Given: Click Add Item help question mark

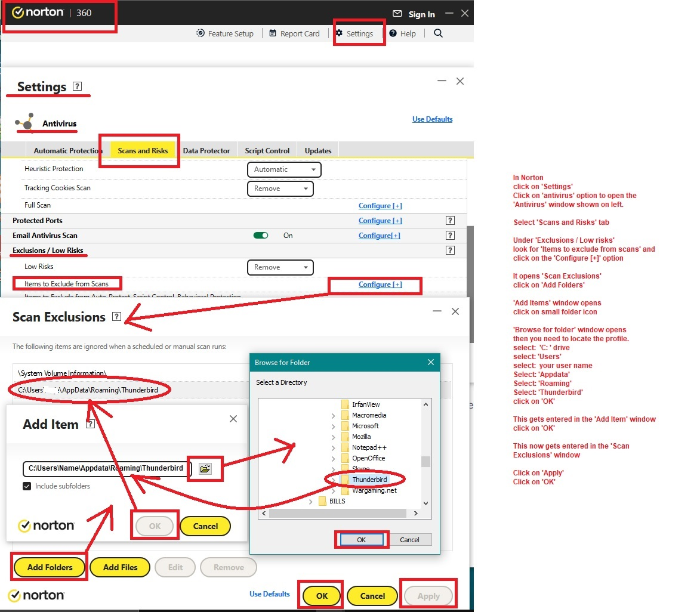Looking at the screenshot, I should coord(90,424).
